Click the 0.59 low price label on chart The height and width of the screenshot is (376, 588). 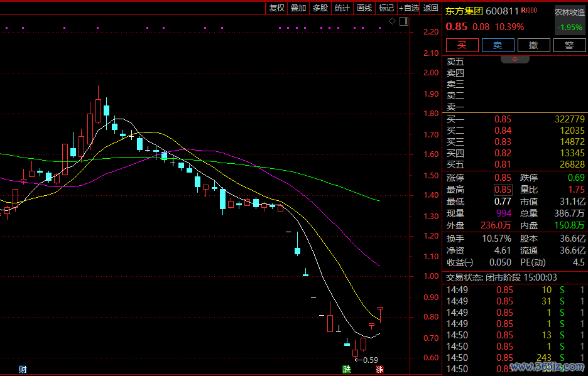click(371, 360)
